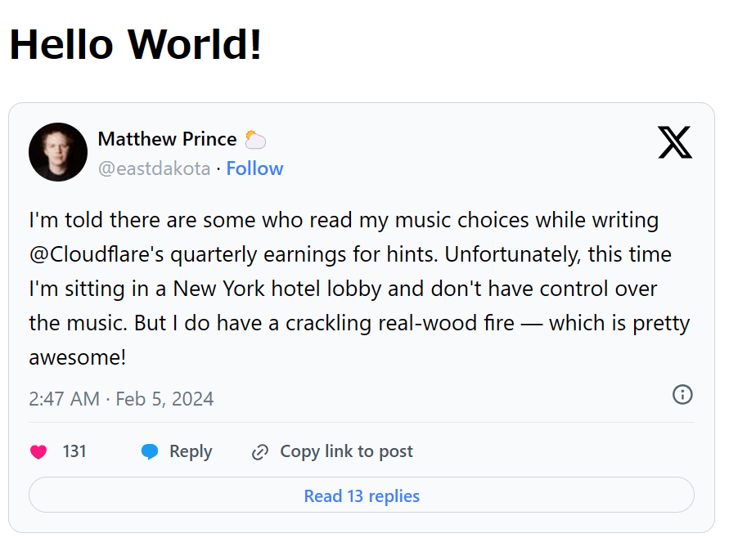Like the post with the heart icon
Viewport: 756px width, 547px height.
pos(38,451)
